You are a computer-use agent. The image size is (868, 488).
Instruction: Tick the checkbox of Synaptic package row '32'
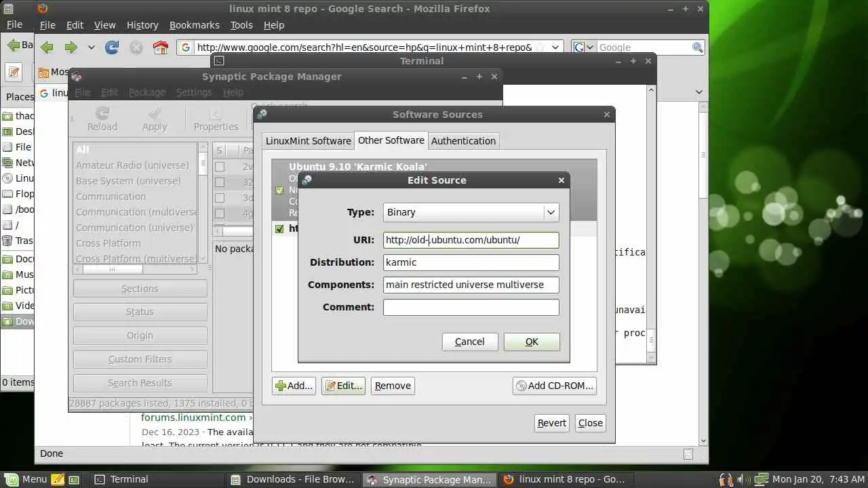click(x=220, y=182)
